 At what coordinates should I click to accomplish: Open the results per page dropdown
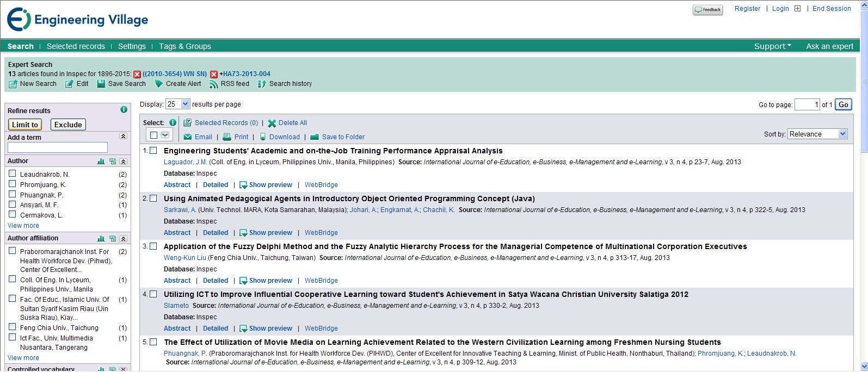click(x=177, y=104)
